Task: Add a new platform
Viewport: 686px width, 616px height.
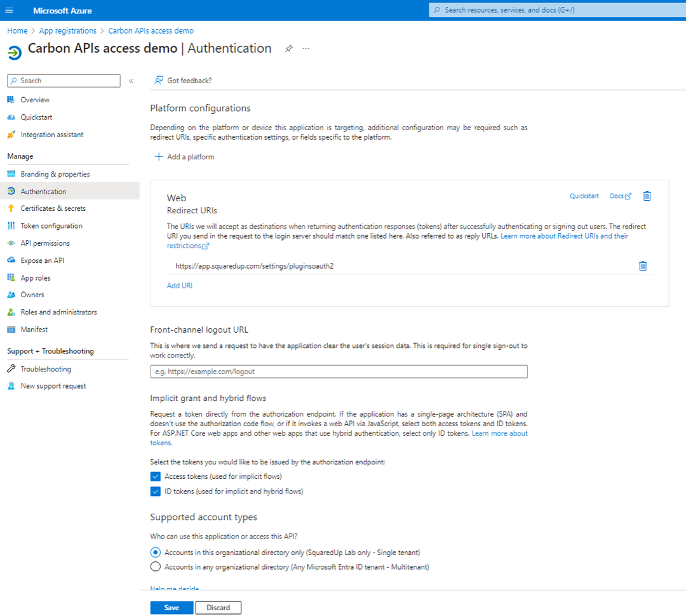Action: point(184,156)
